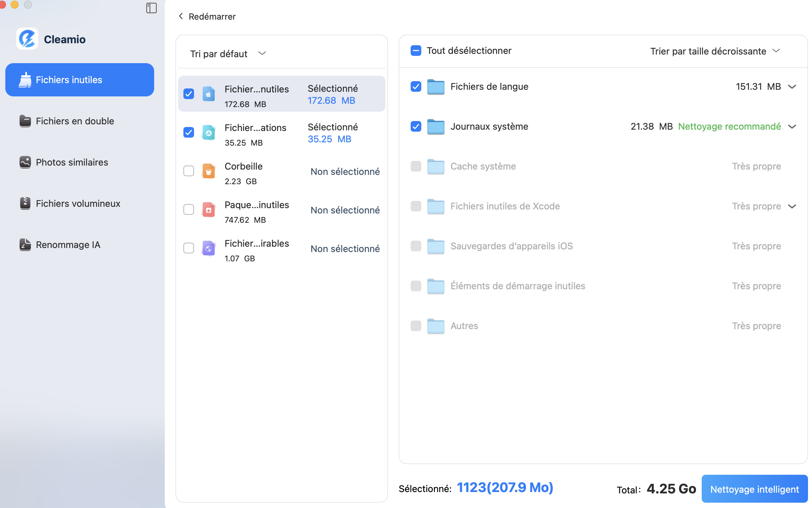The height and width of the screenshot is (508, 812).
Task: Expand the Fichiers inutiles de Xcode row
Action: point(792,206)
